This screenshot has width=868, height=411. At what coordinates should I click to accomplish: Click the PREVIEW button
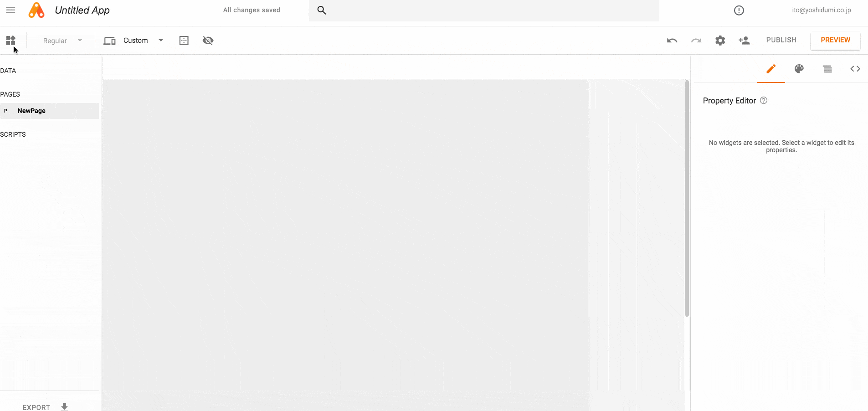coord(835,40)
